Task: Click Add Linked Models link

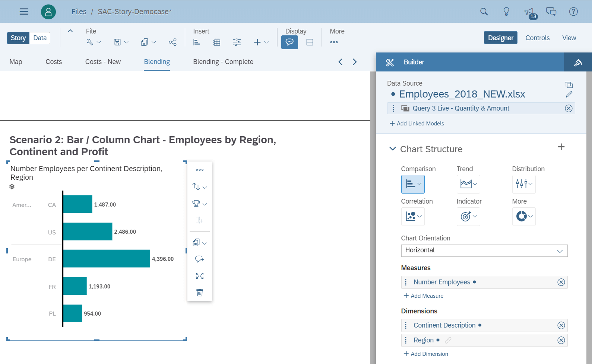Action: (x=417, y=124)
